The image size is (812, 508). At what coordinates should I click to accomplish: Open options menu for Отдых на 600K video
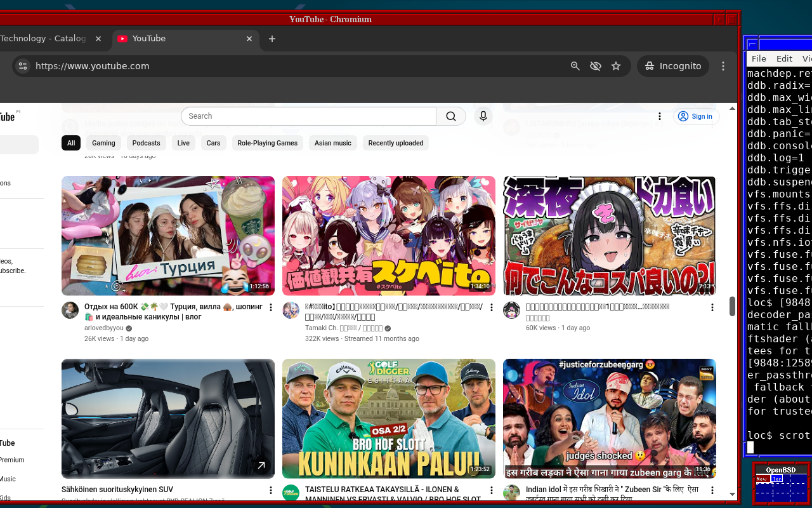point(271,307)
